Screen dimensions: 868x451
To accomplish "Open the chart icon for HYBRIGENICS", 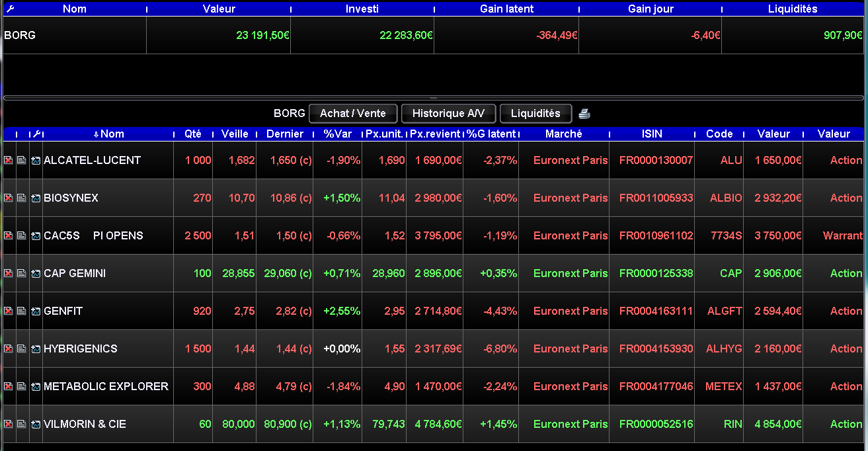I will pos(36,348).
